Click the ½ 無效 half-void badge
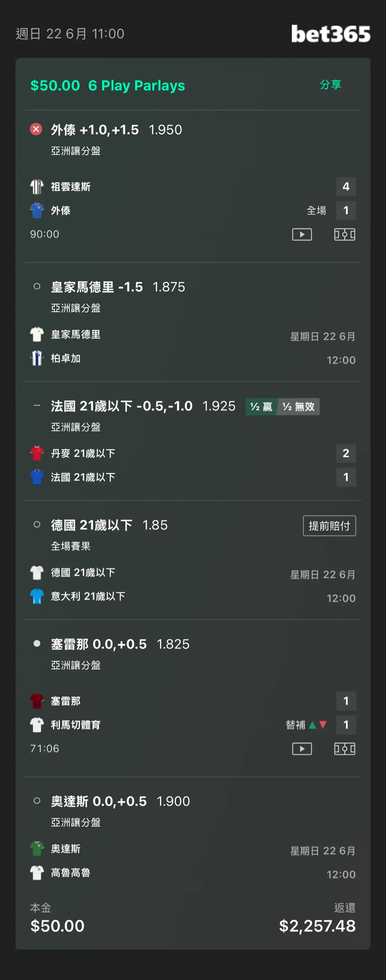386x980 pixels. click(299, 407)
